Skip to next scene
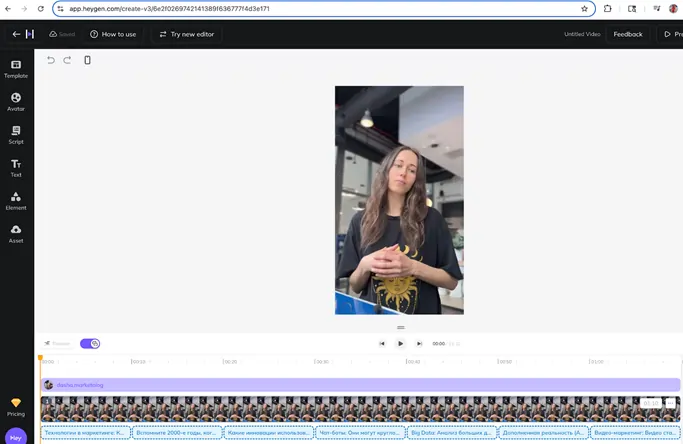 (419, 343)
